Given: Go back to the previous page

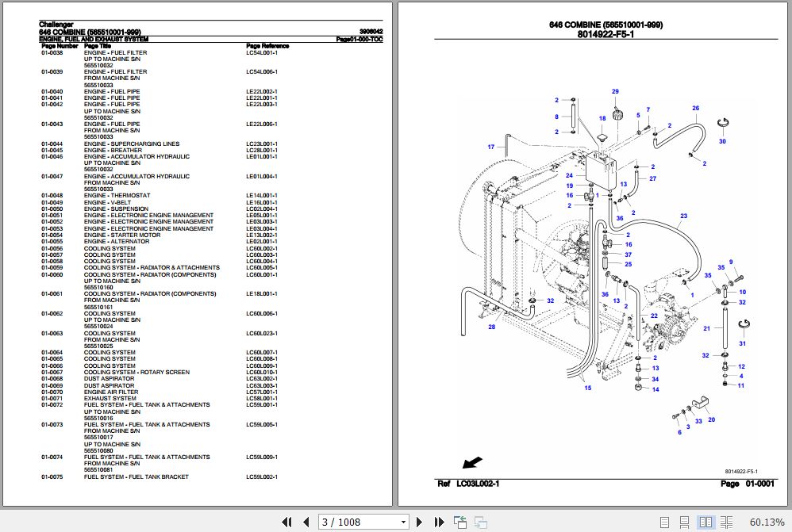Looking at the screenshot, I should click(x=306, y=522).
